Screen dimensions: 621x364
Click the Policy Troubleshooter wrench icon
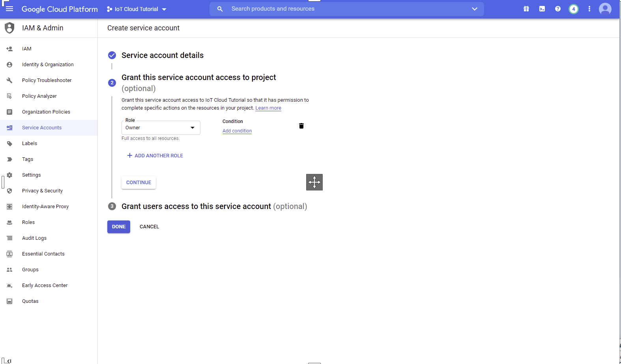[9, 80]
